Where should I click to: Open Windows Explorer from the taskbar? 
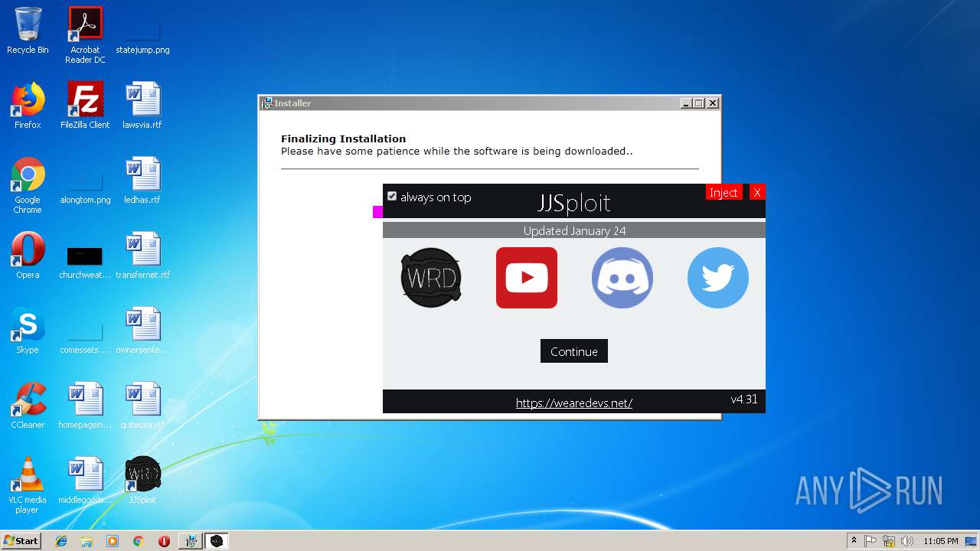(x=87, y=541)
